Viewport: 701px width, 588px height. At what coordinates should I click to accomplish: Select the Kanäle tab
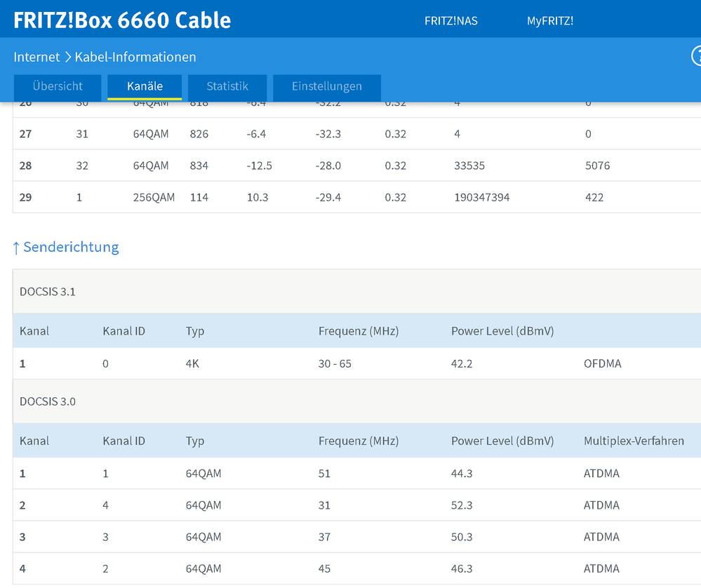[x=145, y=87]
